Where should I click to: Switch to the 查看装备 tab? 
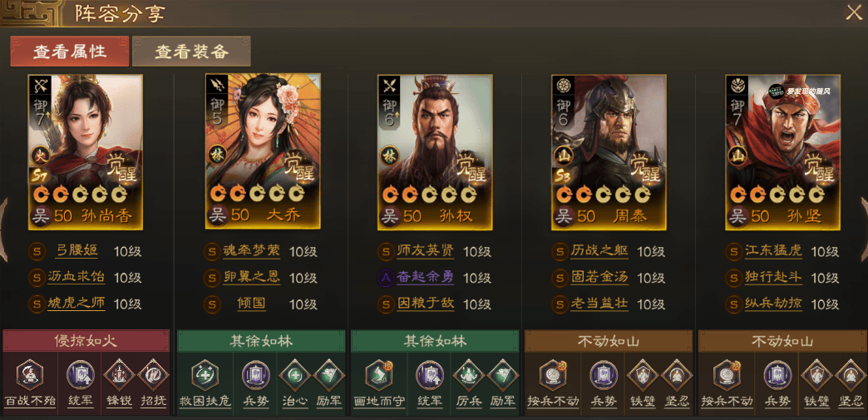[191, 52]
